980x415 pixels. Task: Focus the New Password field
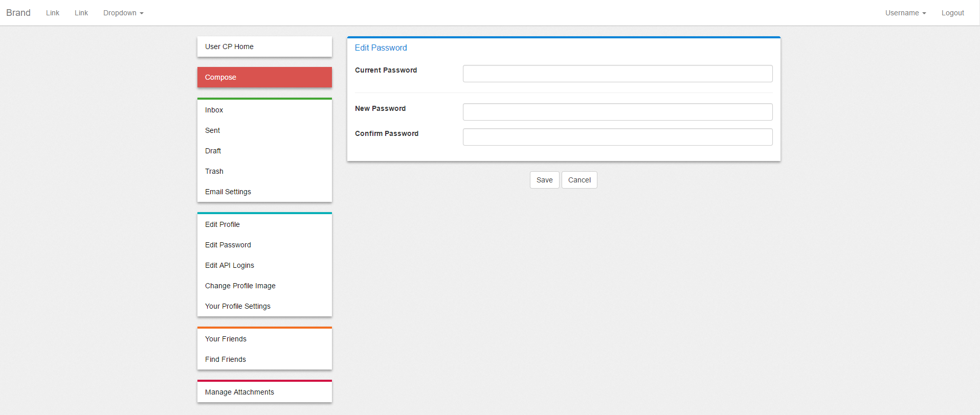pyautogui.click(x=617, y=112)
